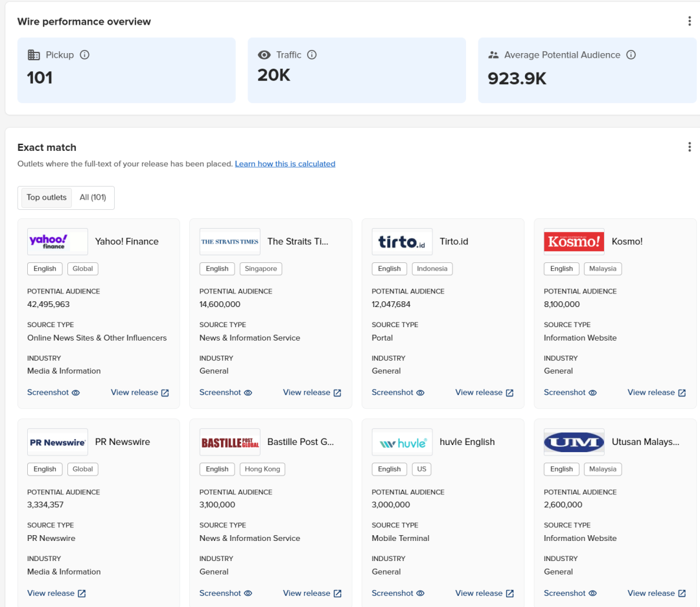The image size is (700, 607).
Task: Click the English tag on PR Newswire
Action: click(x=45, y=469)
